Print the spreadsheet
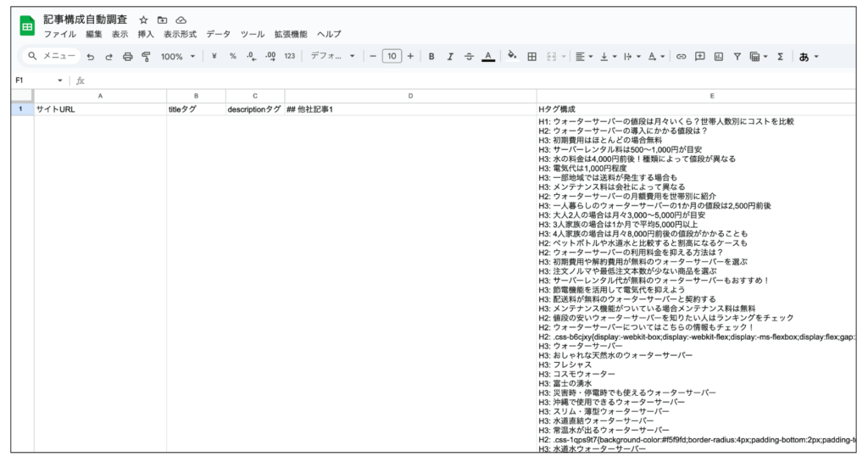Image resolution: width=868 pixels, height=462 pixels. 128,57
